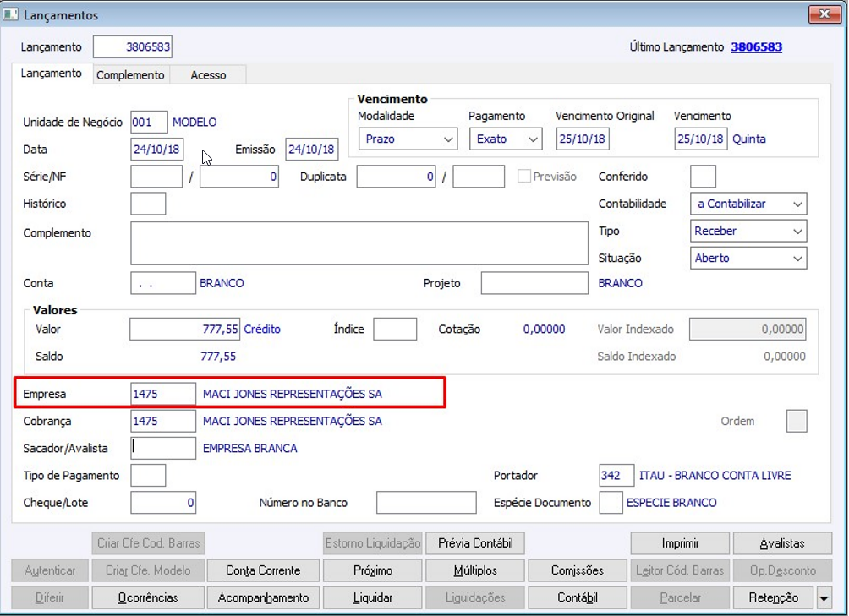Toggle the Previsão checkbox

coord(523,177)
